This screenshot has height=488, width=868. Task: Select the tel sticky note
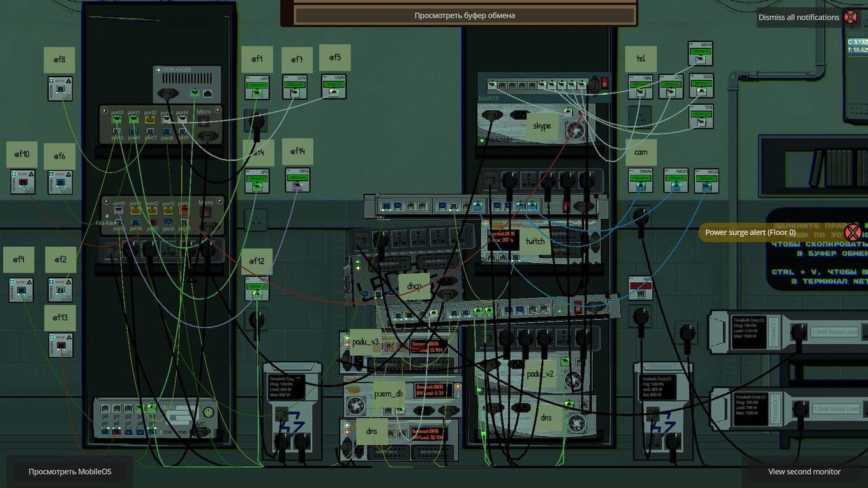coord(641,59)
